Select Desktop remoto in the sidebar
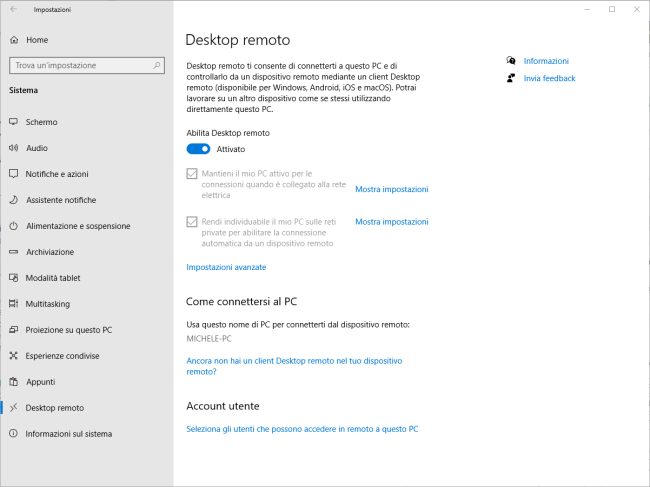The width and height of the screenshot is (650, 487). click(x=87, y=408)
